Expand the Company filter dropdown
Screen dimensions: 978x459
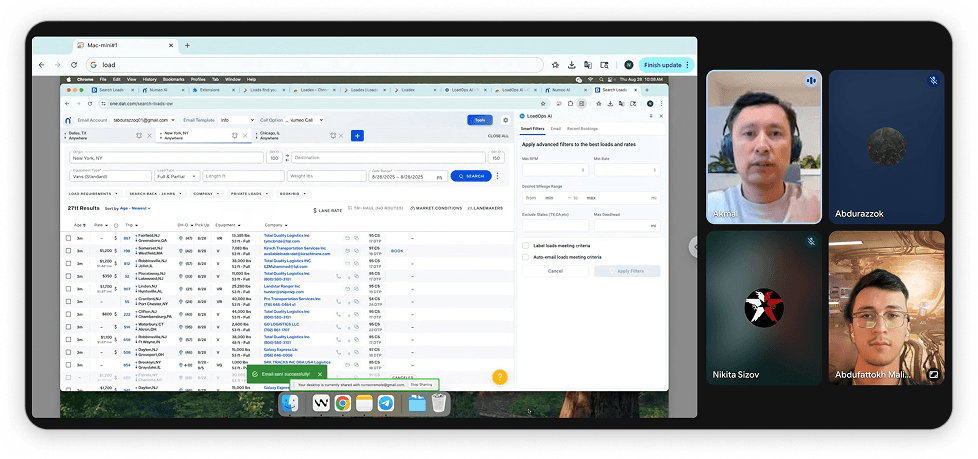206,194
